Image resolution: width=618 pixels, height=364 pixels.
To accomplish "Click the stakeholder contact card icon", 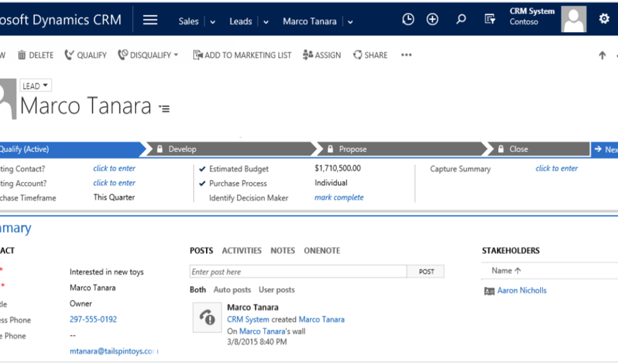I will (x=489, y=291).
